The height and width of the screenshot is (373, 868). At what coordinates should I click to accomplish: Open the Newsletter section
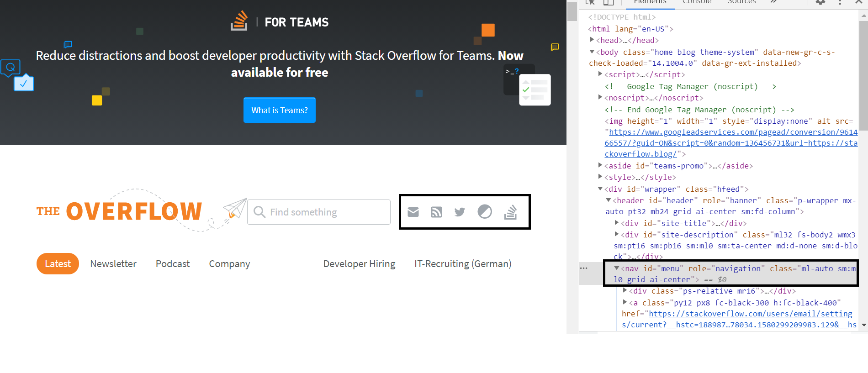coord(113,264)
